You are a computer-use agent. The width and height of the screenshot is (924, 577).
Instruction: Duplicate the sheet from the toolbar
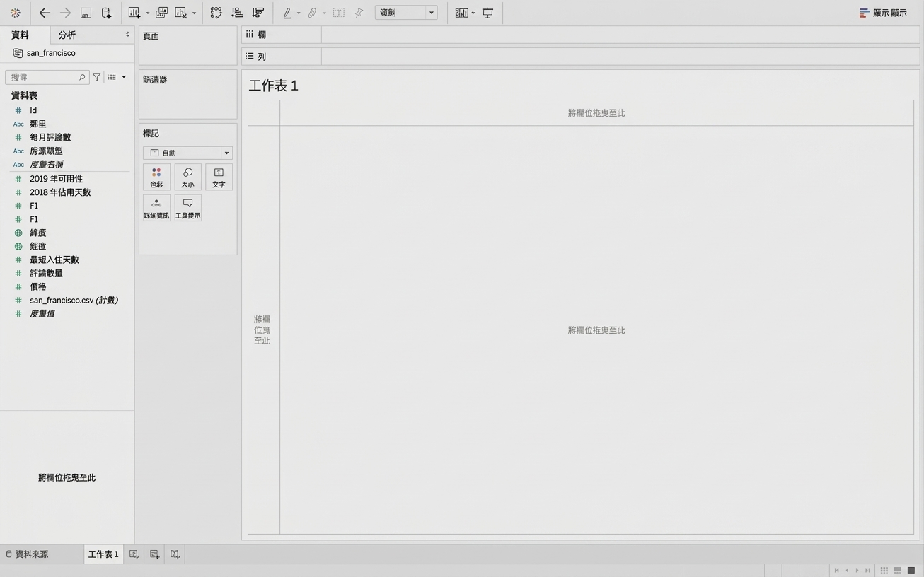[x=161, y=13]
